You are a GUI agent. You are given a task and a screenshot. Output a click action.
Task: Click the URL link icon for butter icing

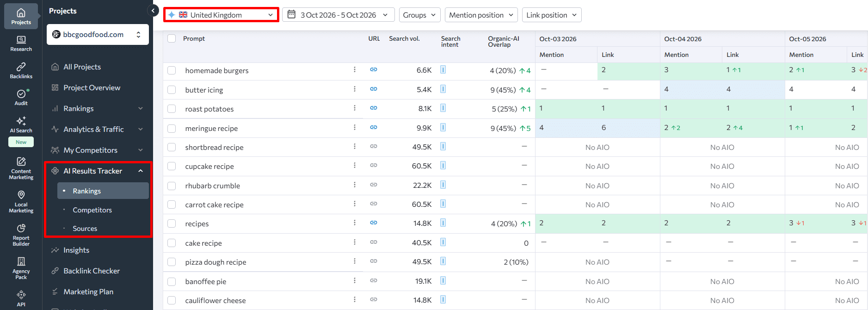374,89
